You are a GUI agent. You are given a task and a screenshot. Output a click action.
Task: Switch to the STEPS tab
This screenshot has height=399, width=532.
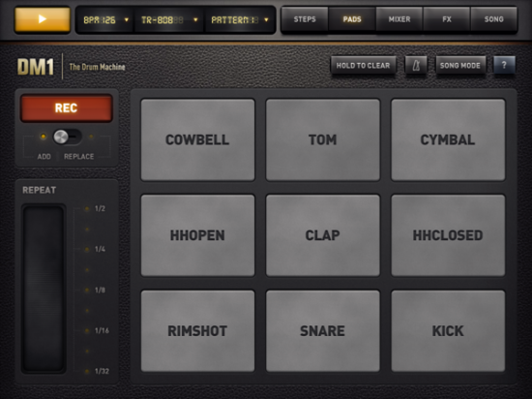coord(305,19)
